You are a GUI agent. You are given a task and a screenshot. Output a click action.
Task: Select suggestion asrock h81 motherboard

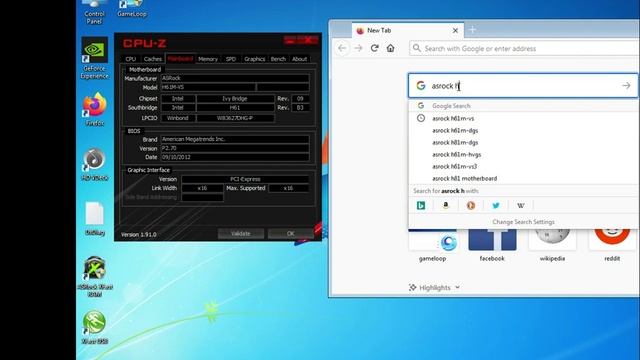tap(523, 178)
